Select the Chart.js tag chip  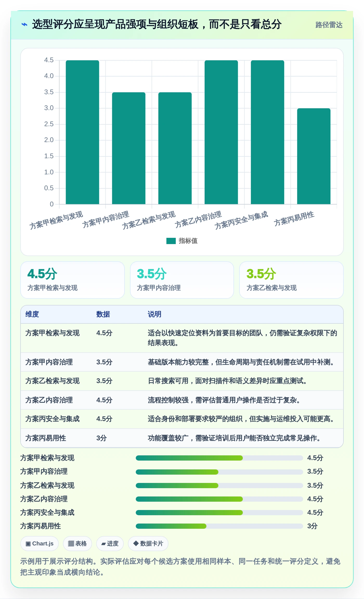tap(40, 544)
